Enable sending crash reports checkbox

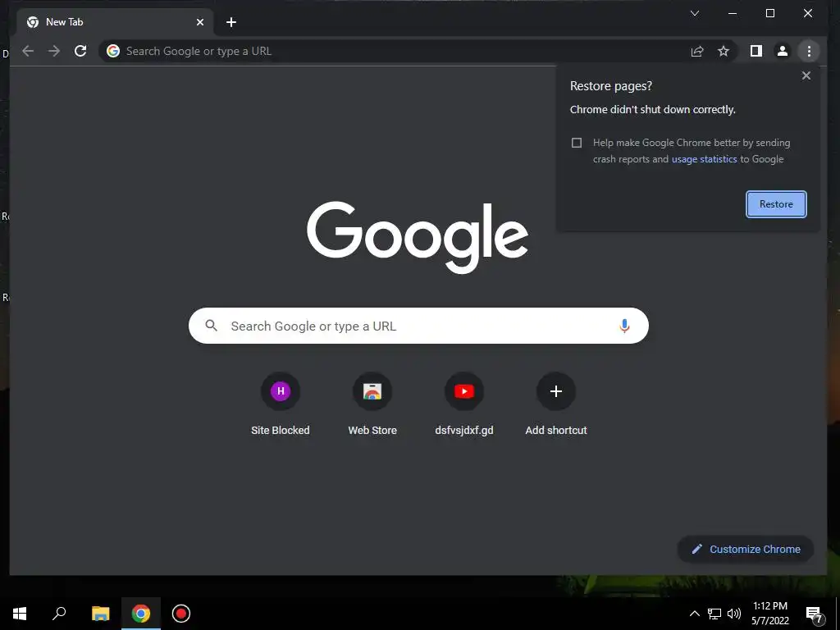coord(577,143)
